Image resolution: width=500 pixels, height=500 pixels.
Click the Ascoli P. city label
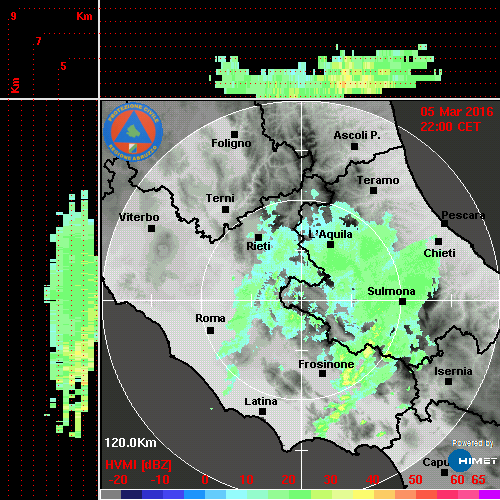point(357,135)
